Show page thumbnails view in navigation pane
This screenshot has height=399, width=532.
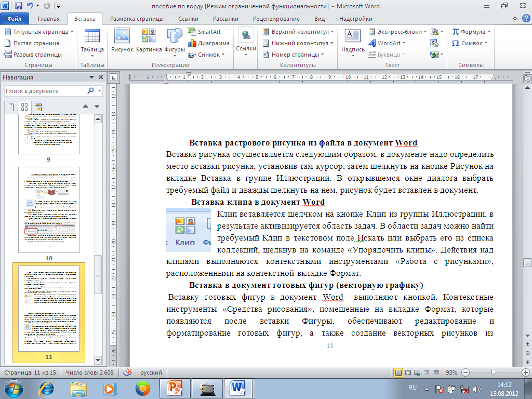[24, 107]
